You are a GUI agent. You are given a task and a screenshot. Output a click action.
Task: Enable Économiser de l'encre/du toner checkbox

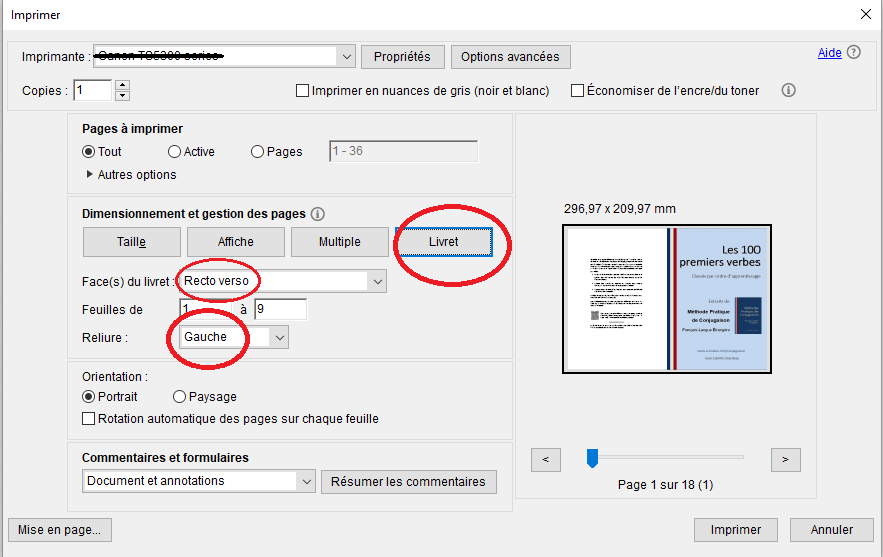[x=577, y=91]
